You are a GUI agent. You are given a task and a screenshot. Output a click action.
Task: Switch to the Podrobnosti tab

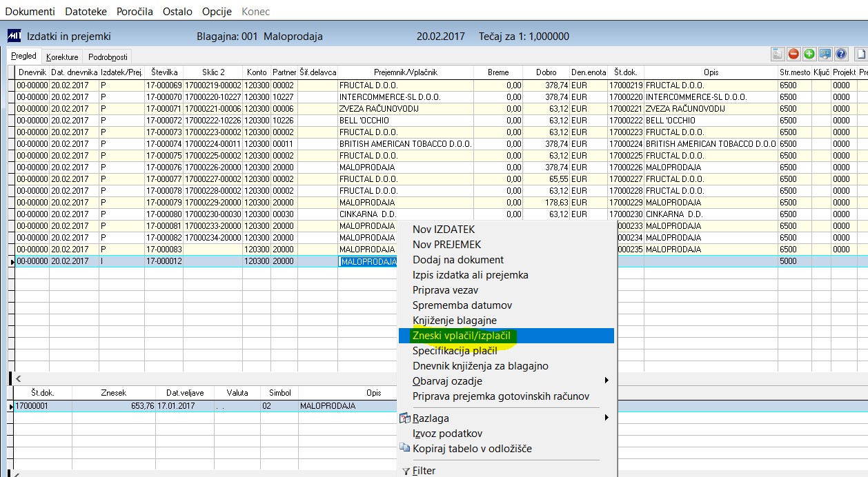tap(108, 57)
